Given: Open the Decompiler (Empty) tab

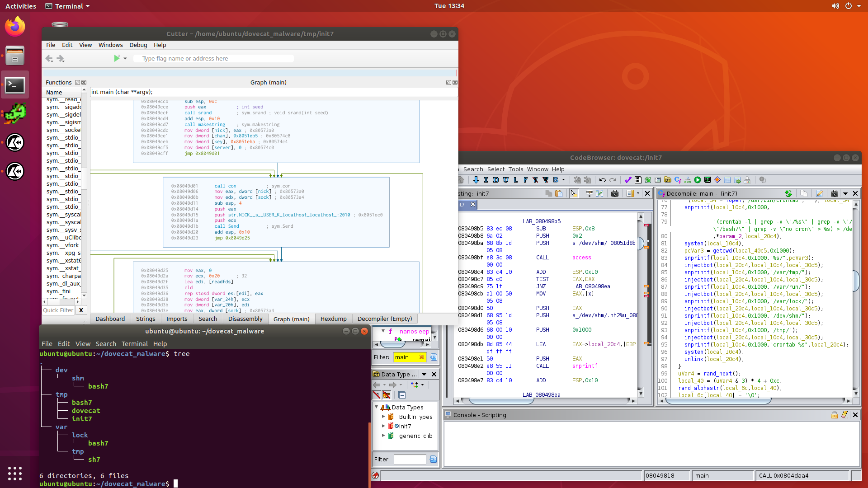Looking at the screenshot, I should click(385, 319).
